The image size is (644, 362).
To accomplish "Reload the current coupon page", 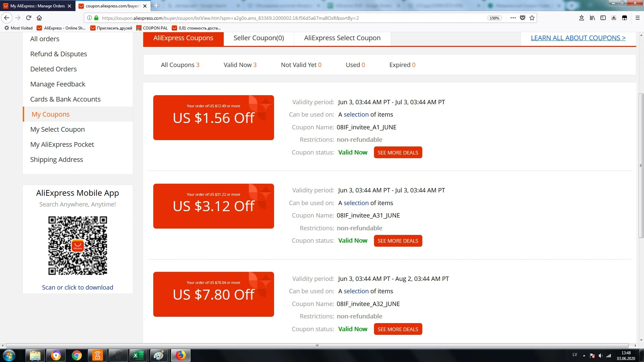I will pos(29,18).
